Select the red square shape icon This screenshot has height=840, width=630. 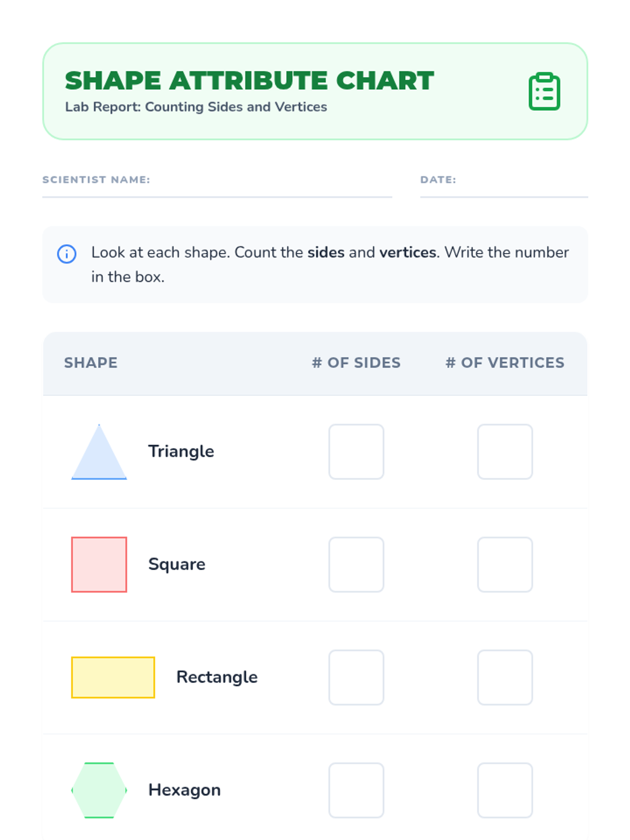[99, 564]
